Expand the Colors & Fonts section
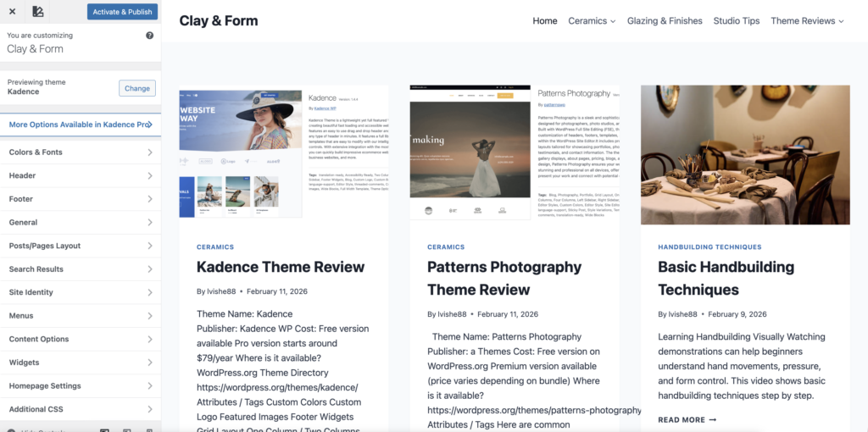Image resolution: width=868 pixels, height=432 pixels. pyautogui.click(x=80, y=152)
